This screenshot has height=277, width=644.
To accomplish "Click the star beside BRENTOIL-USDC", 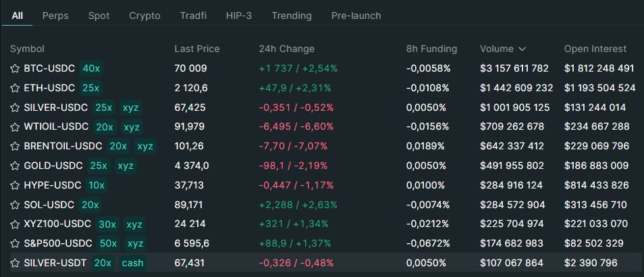I will (x=15, y=147).
